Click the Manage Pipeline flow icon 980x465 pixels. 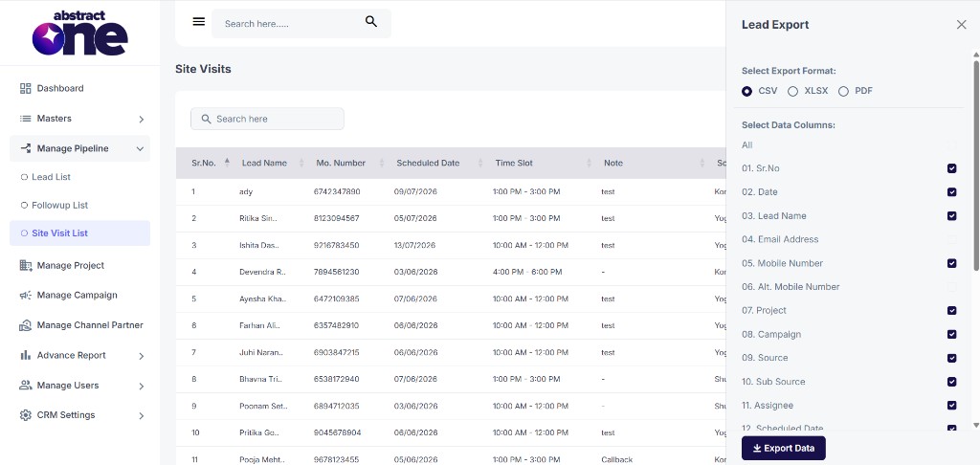[x=26, y=148]
